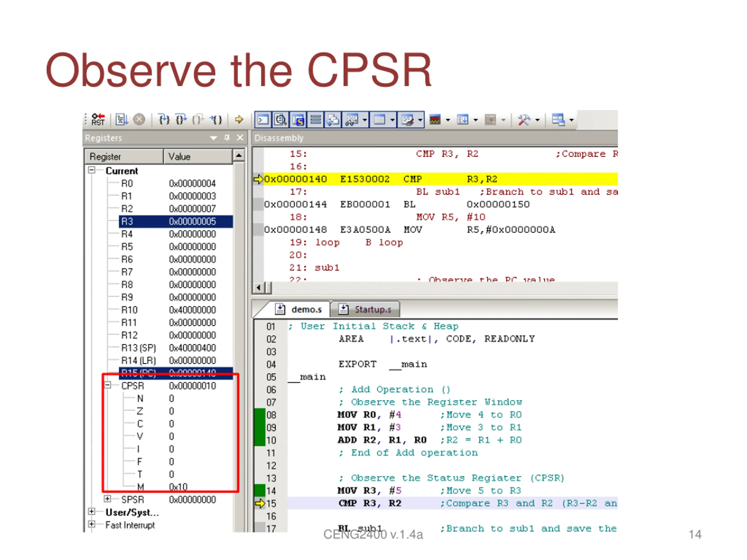Open the Memory Windows dropdown arrow
Image resolution: width=747 pixels, height=560 pixels.
pyautogui.click(x=392, y=120)
